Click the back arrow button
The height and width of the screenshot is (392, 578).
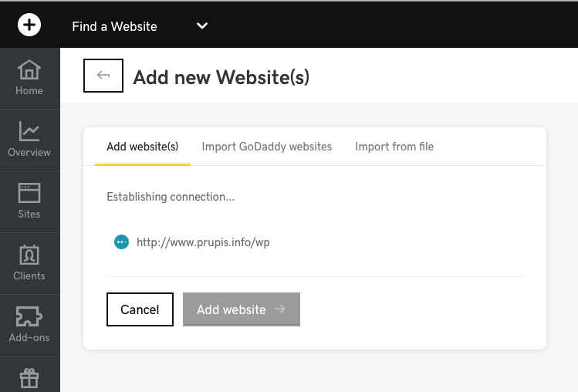coord(103,76)
